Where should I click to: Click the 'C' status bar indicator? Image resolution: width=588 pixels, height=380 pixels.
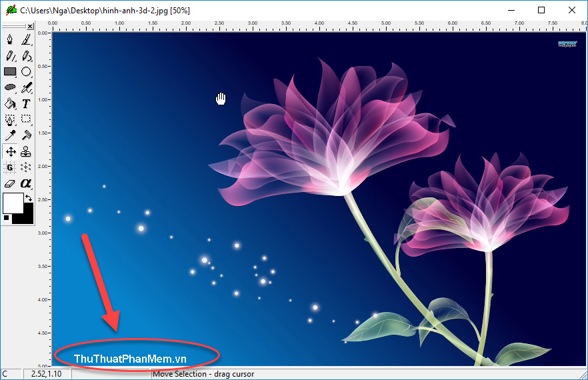[x=5, y=374]
